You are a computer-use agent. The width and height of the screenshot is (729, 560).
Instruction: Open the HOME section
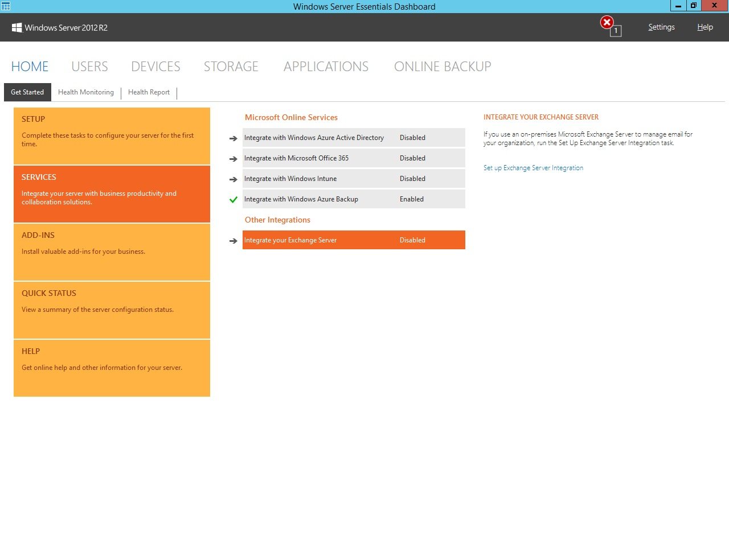(30, 67)
